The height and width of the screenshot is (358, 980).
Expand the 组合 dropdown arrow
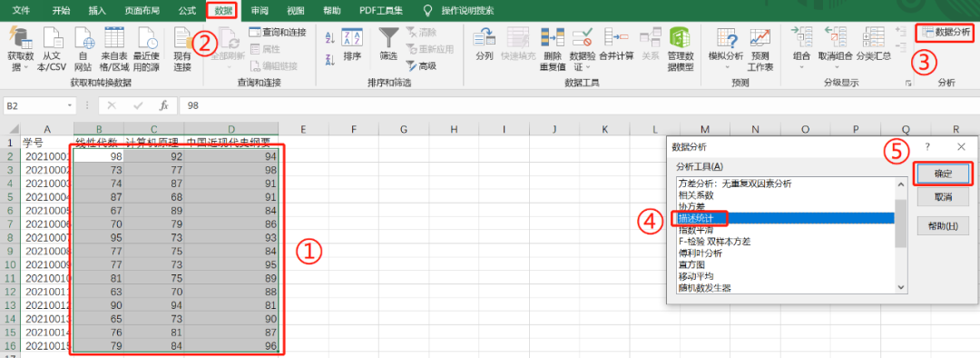801,67
